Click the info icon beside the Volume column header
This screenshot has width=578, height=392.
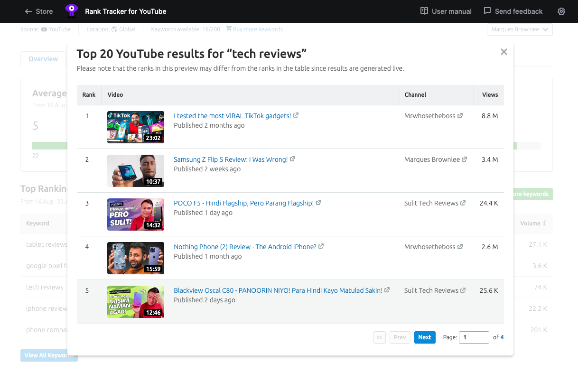coord(544,223)
